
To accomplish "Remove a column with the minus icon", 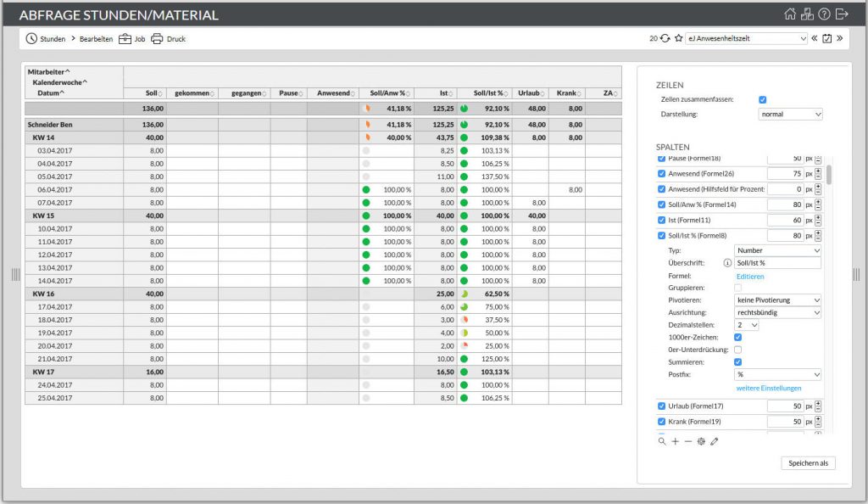I will [688, 441].
